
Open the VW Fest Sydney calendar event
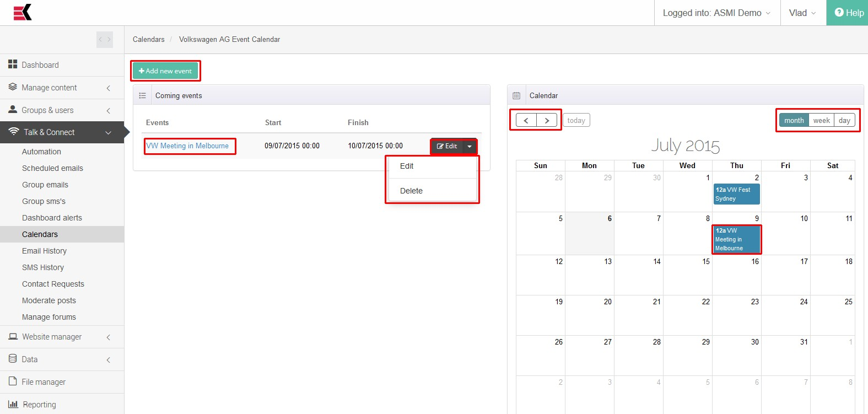[737, 194]
